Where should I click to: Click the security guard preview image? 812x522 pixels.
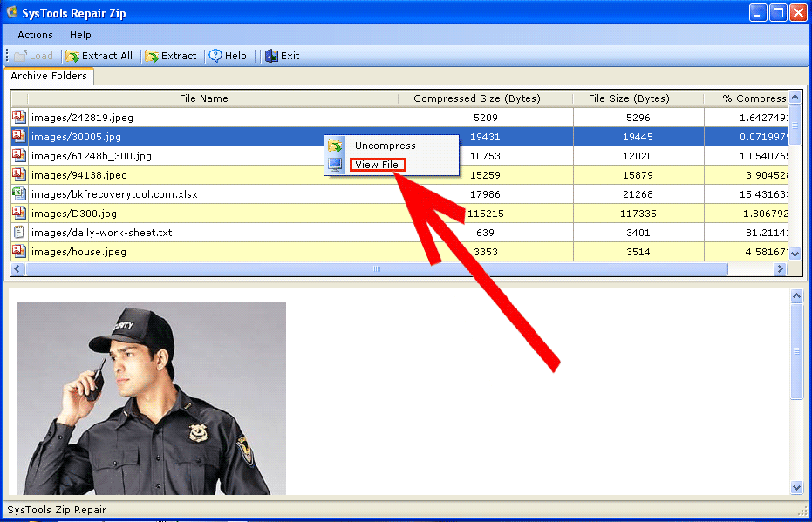(x=152, y=397)
